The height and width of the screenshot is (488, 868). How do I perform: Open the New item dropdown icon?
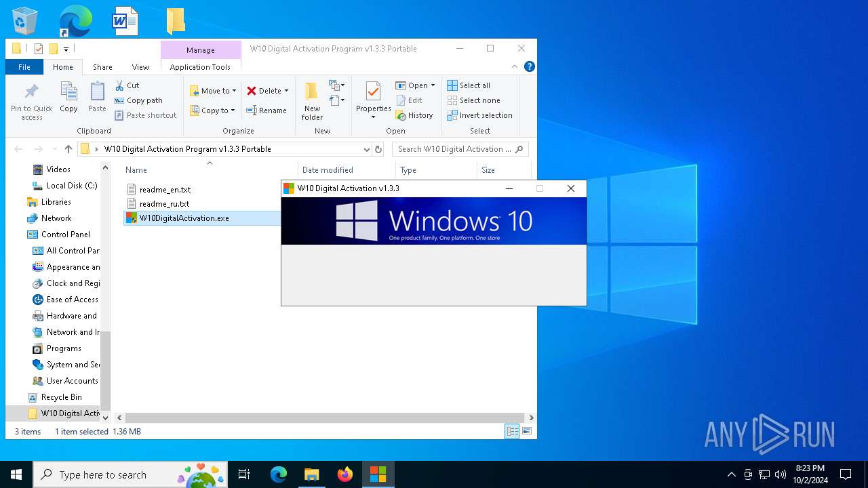(337, 85)
